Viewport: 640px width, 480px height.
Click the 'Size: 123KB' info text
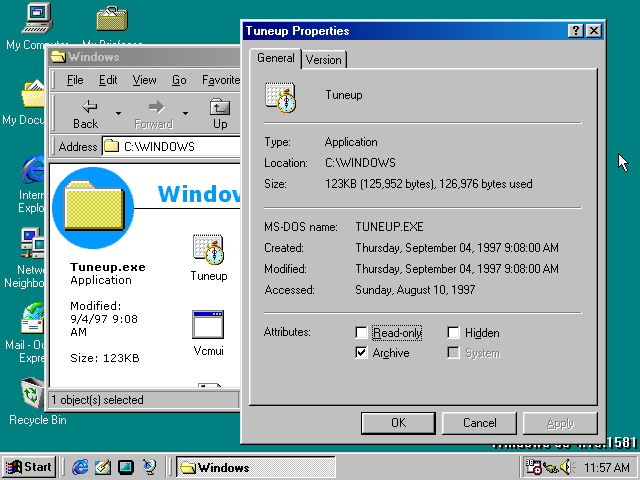(x=105, y=358)
